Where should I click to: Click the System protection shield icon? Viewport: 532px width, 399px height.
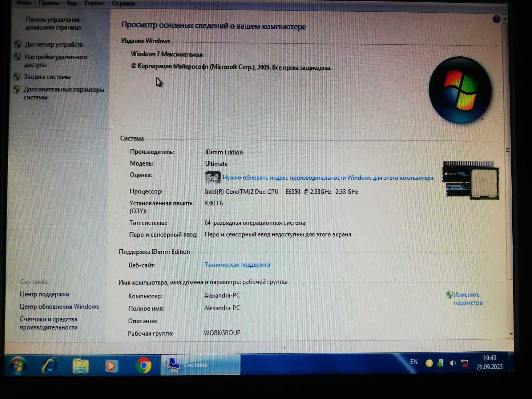coord(17,77)
